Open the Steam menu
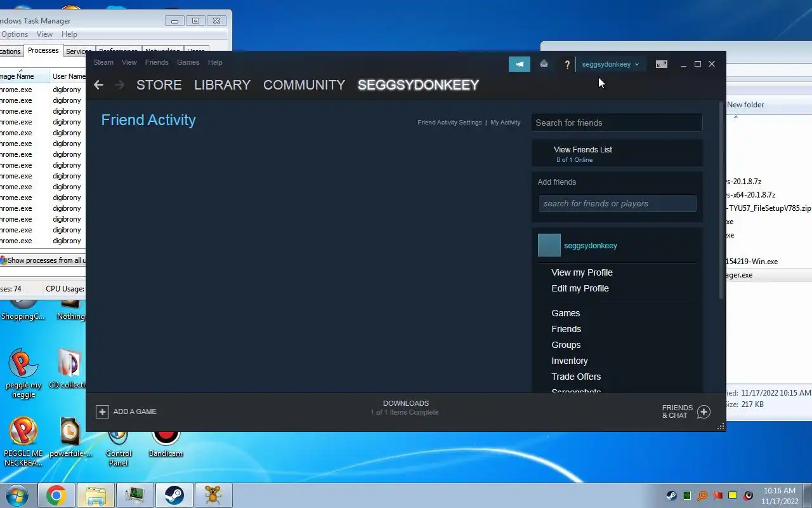The image size is (812, 508). pos(103,62)
